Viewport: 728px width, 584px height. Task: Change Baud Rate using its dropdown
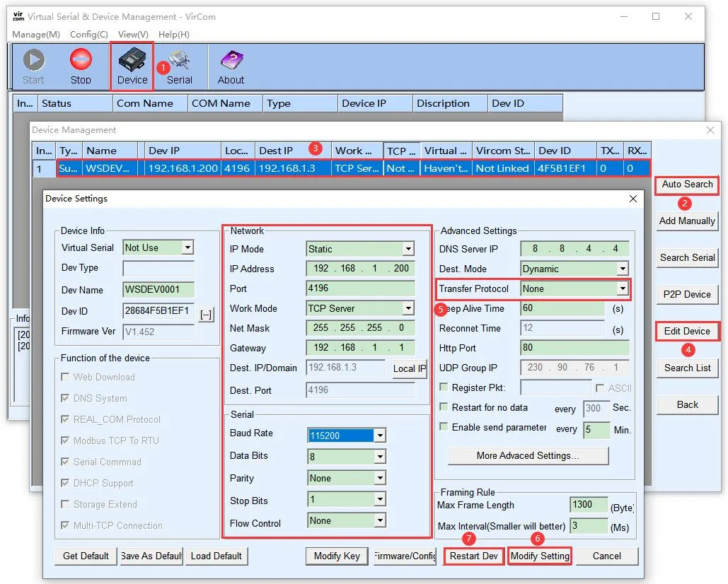coord(380,435)
